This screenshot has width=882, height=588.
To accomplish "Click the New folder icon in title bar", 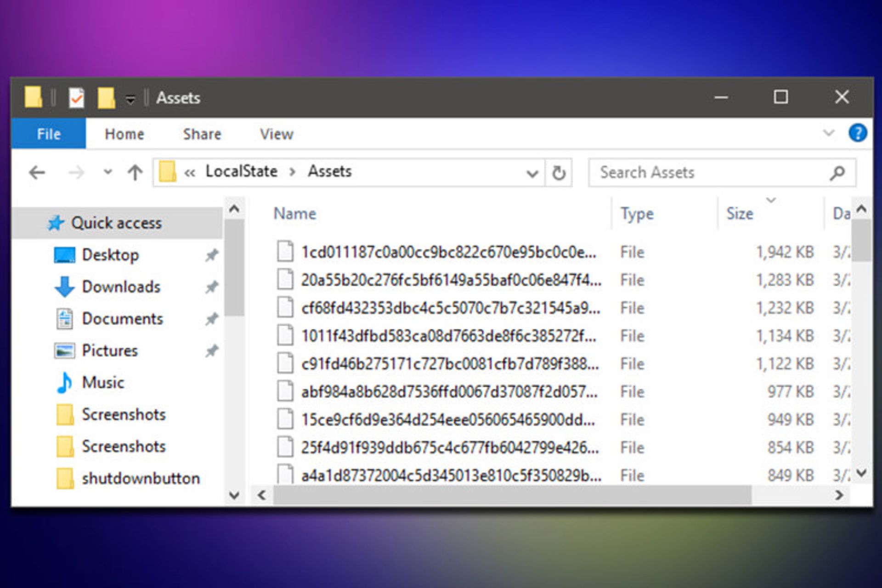I will (106, 97).
